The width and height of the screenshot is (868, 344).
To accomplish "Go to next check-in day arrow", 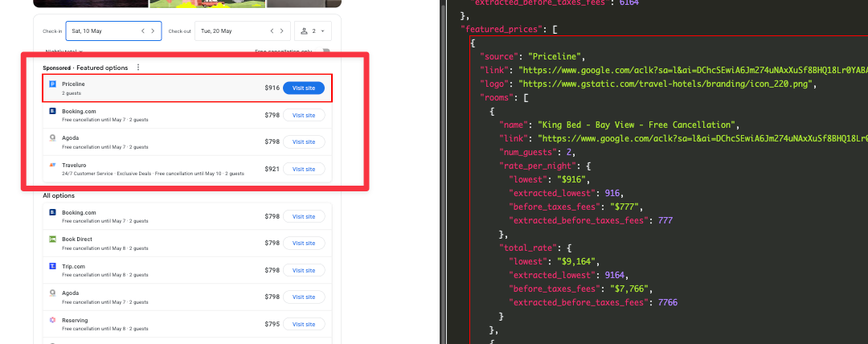I will [x=153, y=31].
